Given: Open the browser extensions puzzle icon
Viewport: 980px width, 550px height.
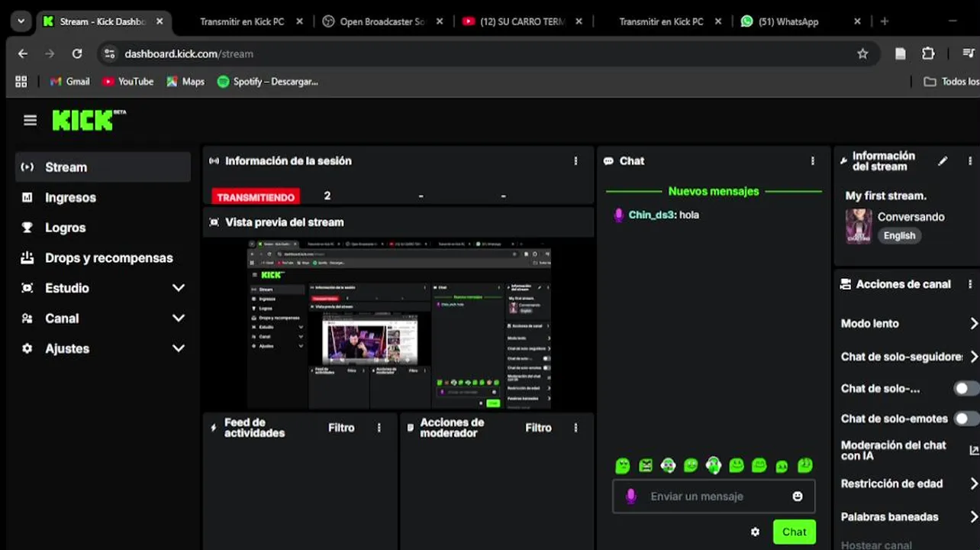Looking at the screenshot, I should pyautogui.click(x=928, y=53).
